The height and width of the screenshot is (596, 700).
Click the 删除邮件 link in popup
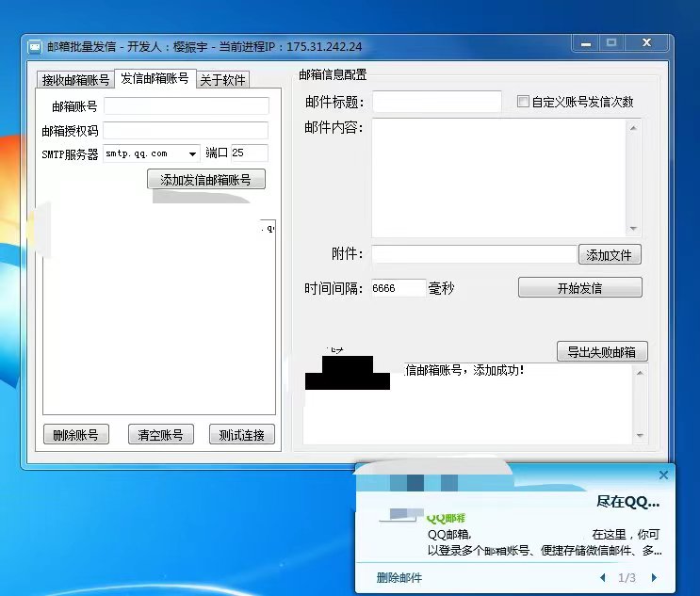pyautogui.click(x=399, y=577)
